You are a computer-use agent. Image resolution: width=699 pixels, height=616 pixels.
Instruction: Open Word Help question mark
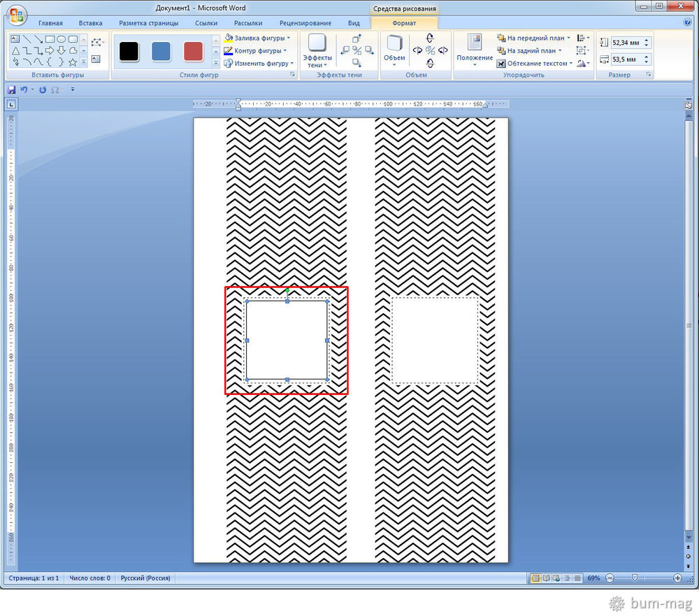click(x=687, y=22)
